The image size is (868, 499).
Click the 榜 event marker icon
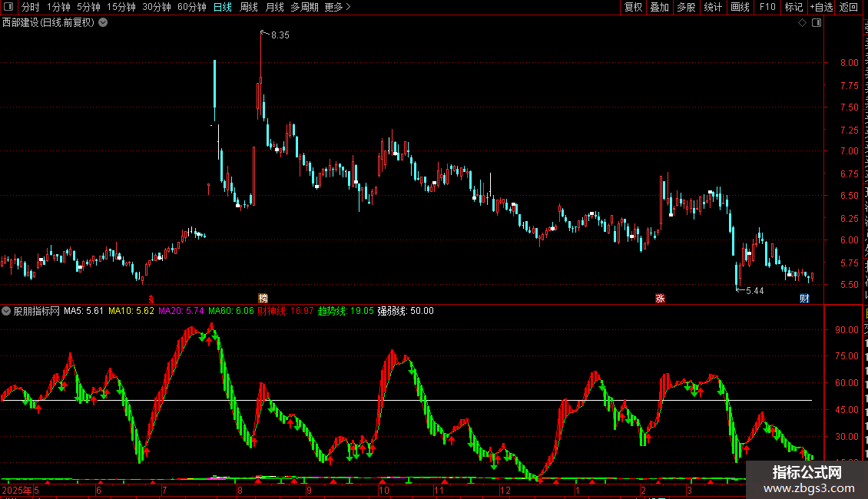pos(263,298)
